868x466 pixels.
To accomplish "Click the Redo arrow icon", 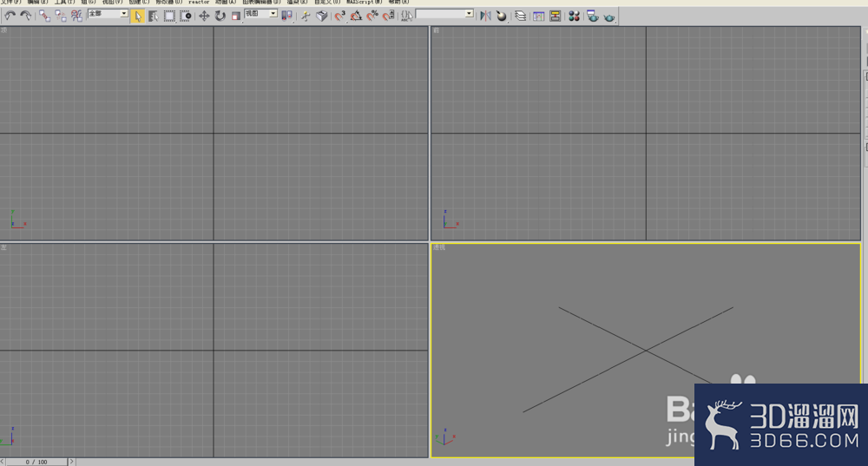I will pyautogui.click(x=25, y=16).
